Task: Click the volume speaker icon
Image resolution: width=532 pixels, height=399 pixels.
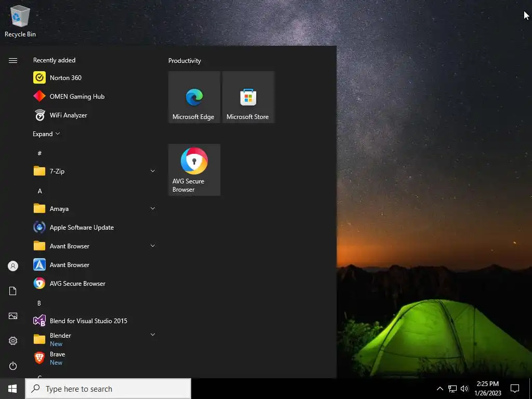Action: (x=464, y=389)
